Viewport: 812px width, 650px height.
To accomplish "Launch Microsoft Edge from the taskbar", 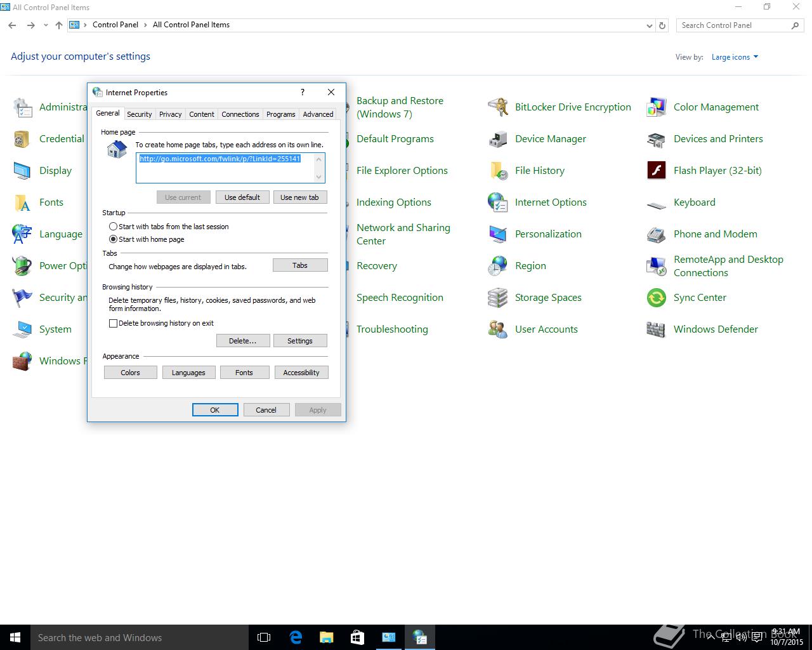I will pyautogui.click(x=296, y=637).
